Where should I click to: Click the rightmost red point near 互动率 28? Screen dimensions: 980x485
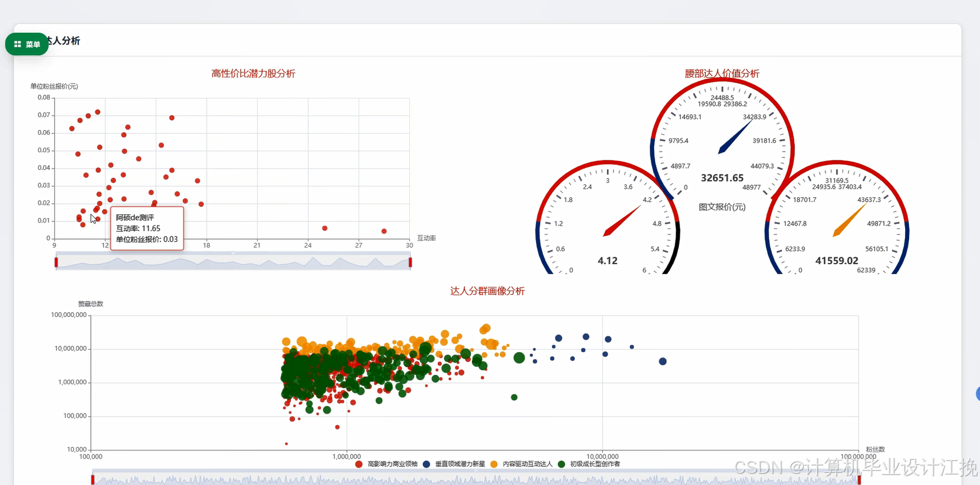[x=384, y=231]
